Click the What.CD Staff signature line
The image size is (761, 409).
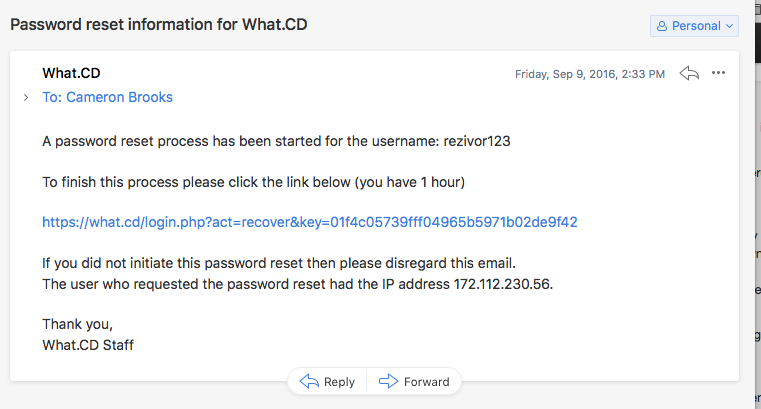(88, 345)
